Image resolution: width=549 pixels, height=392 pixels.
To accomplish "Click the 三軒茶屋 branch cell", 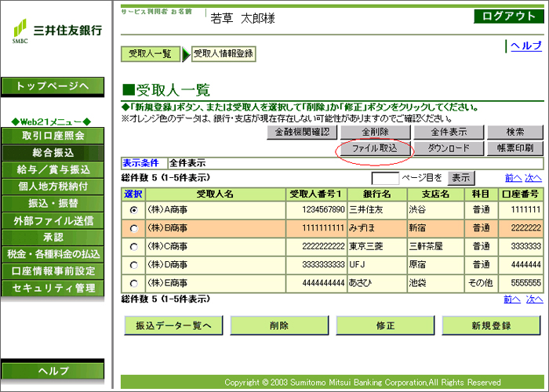I will pos(435,246).
